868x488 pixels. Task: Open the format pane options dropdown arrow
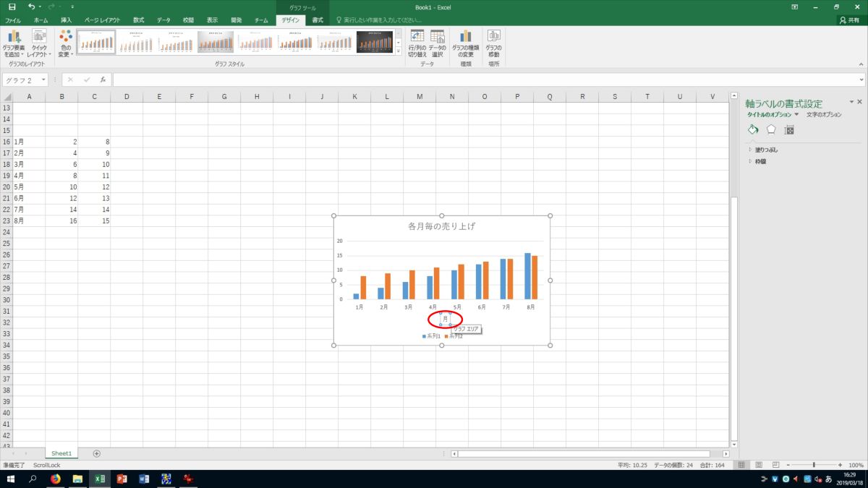(851, 103)
